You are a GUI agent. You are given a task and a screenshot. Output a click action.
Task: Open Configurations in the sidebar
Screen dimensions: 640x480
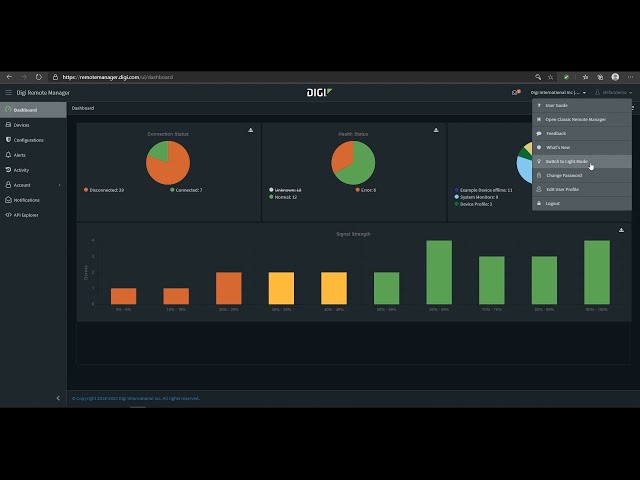tap(33, 140)
